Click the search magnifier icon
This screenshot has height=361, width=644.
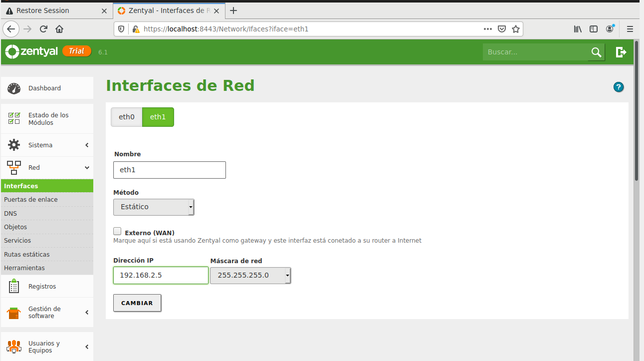[596, 52]
